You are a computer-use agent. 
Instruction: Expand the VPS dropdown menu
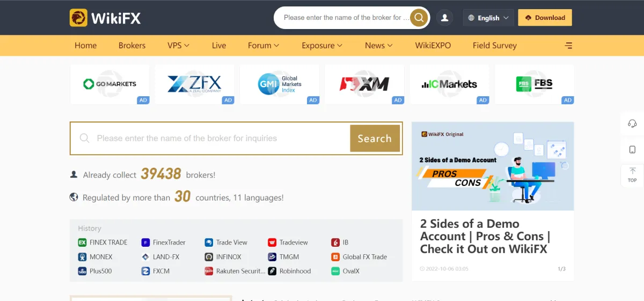pyautogui.click(x=179, y=46)
